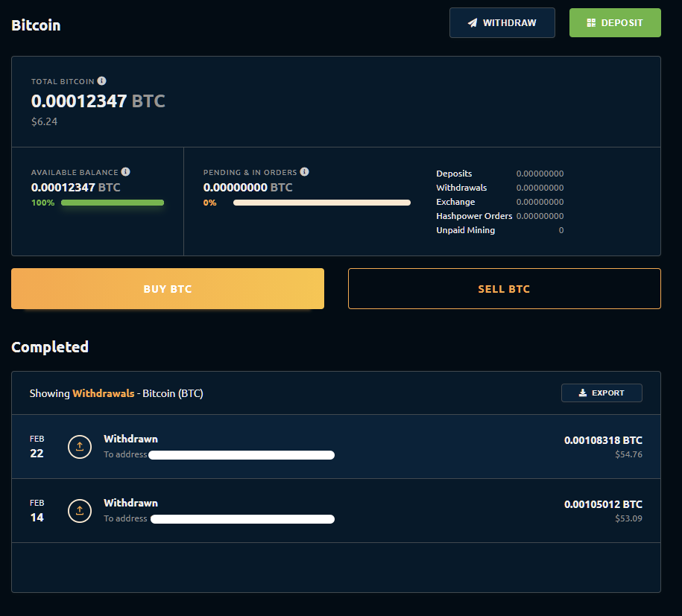Click the Withdrawals pending row label
This screenshot has width=682, height=616.
[461, 188]
